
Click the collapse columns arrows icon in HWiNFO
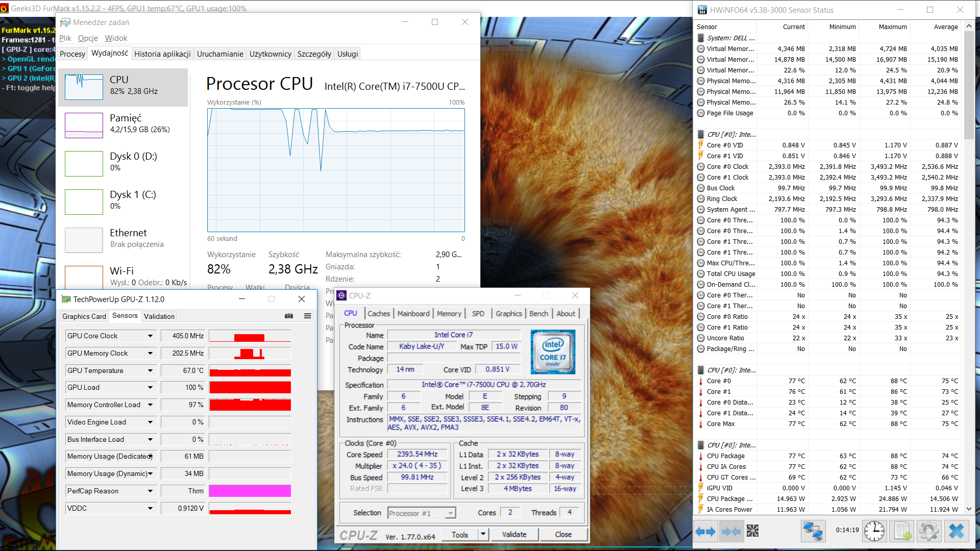click(x=731, y=532)
